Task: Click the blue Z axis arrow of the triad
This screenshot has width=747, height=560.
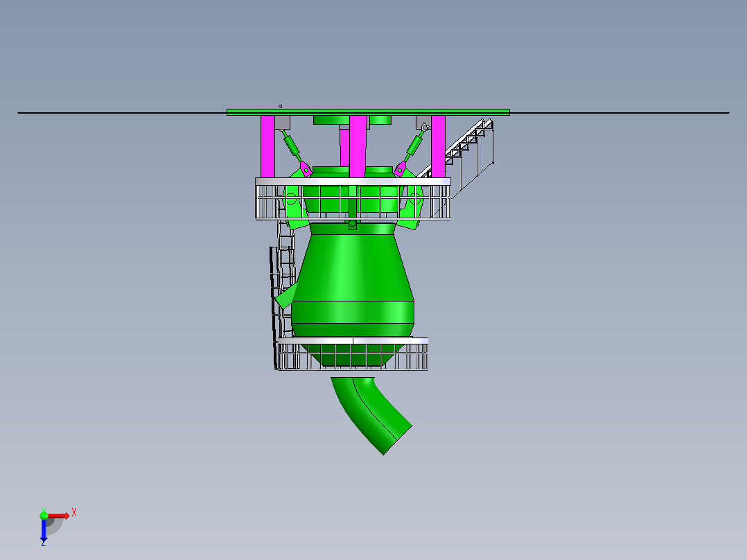Action: click(44, 530)
